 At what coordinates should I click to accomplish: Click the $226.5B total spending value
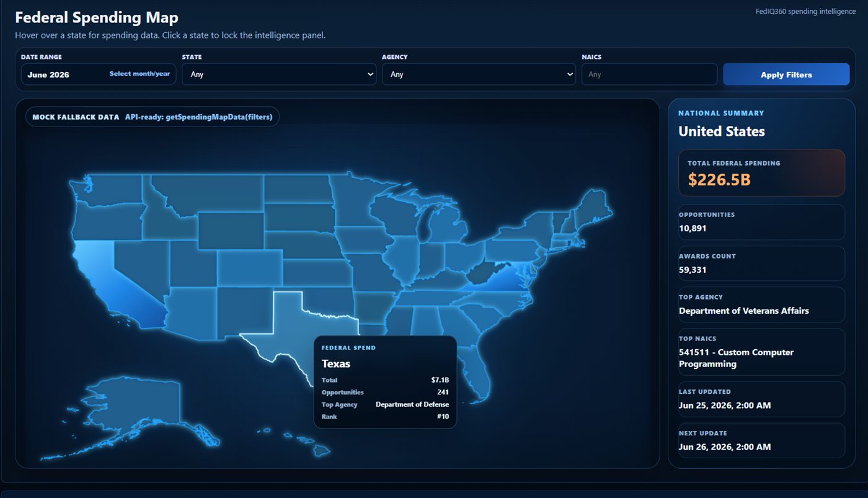click(719, 180)
